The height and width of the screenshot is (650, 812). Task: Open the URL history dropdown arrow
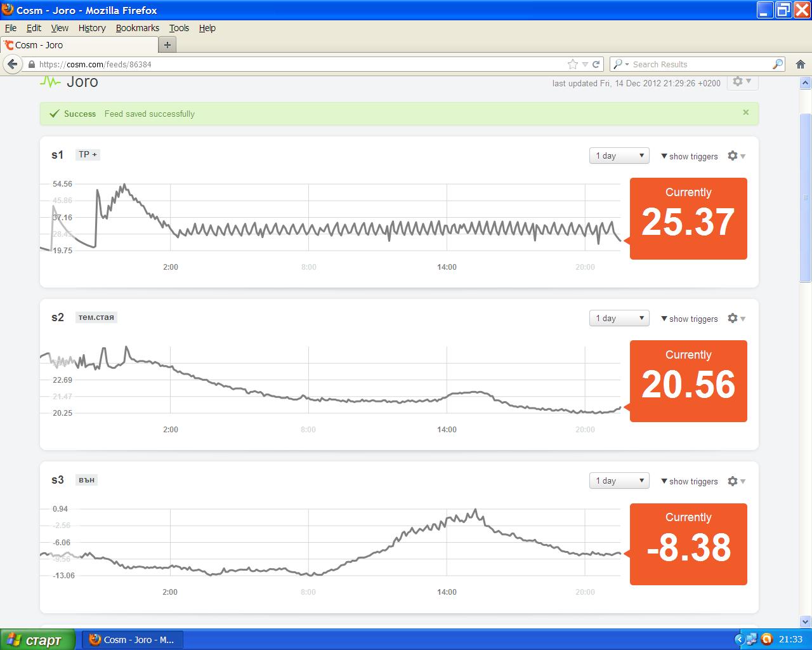coord(585,64)
